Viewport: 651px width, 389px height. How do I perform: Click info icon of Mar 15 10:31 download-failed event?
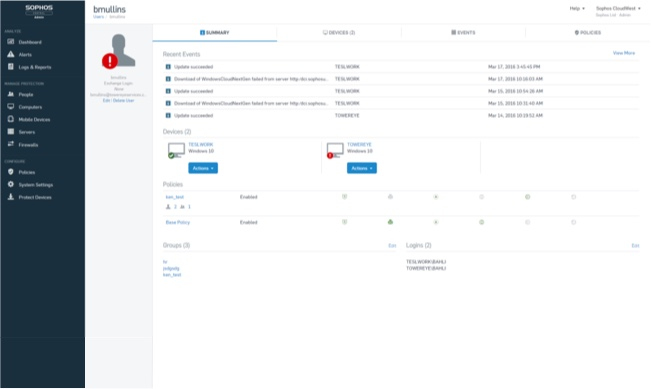168,103
